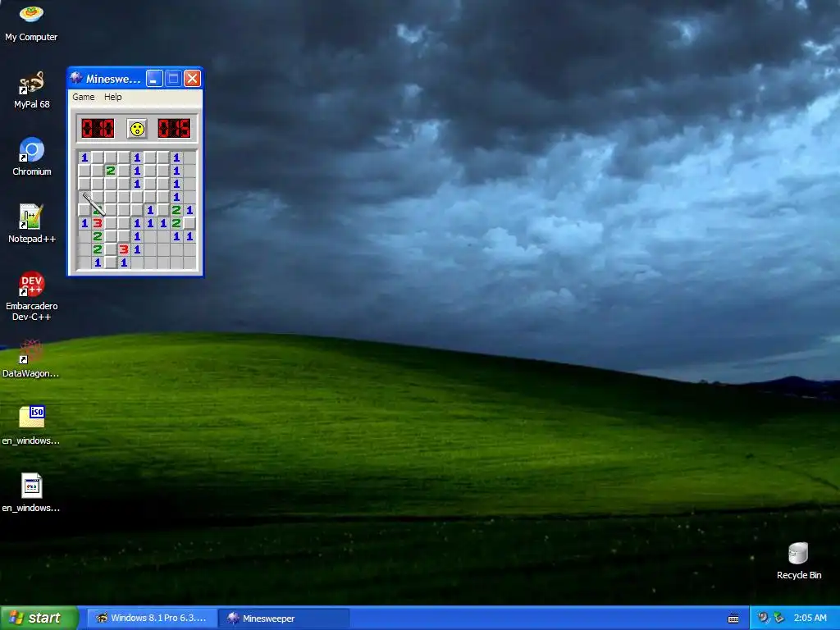Reveal the only covered cell in the bottom row
This screenshot has height=630, width=840.
pyautogui.click(x=111, y=262)
